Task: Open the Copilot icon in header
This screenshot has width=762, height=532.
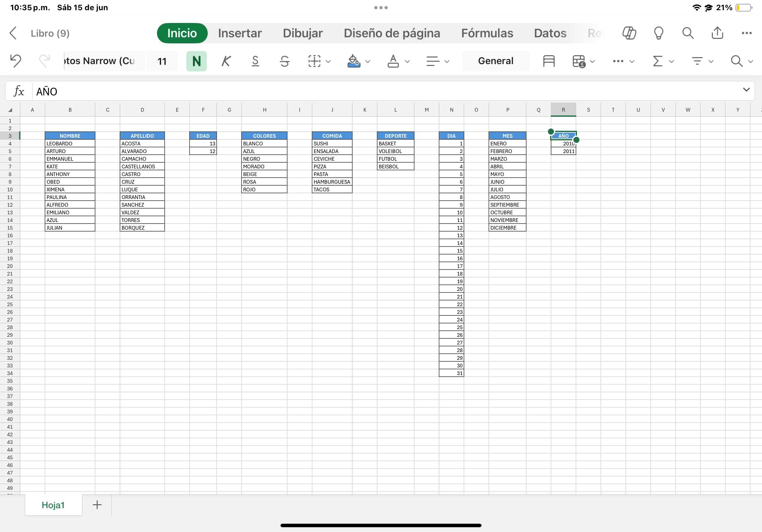Action: coord(629,33)
